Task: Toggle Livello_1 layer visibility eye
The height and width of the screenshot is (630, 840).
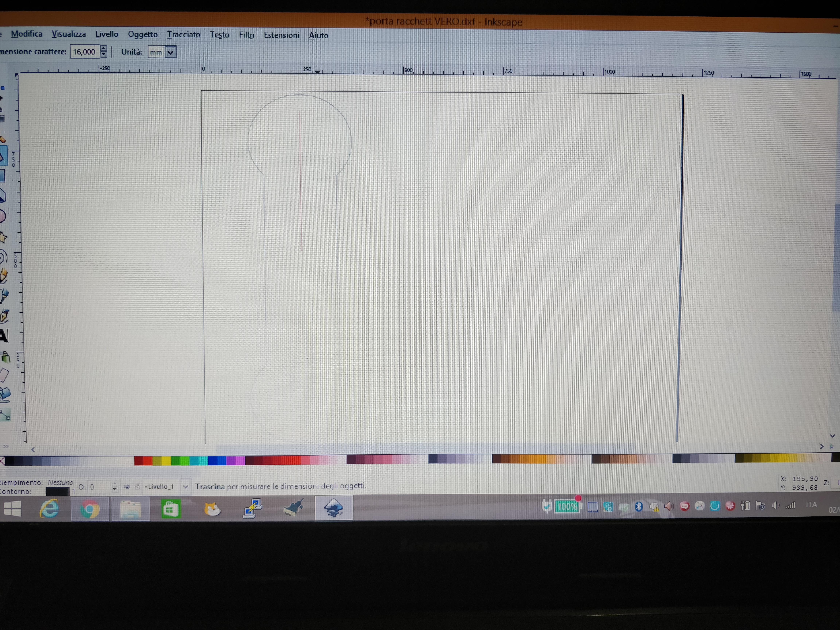Action: pyautogui.click(x=127, y=487)
